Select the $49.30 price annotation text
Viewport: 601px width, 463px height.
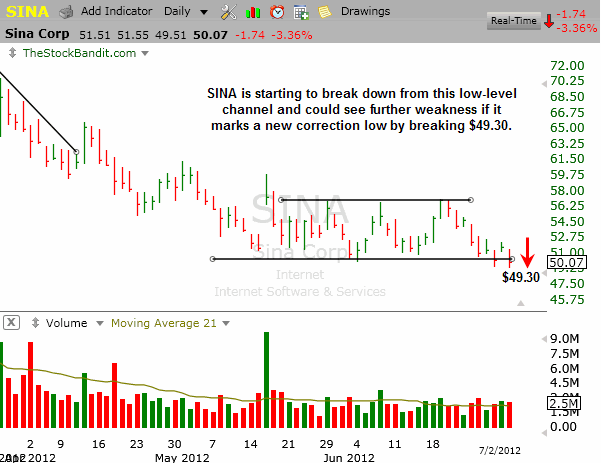(521, 277)
